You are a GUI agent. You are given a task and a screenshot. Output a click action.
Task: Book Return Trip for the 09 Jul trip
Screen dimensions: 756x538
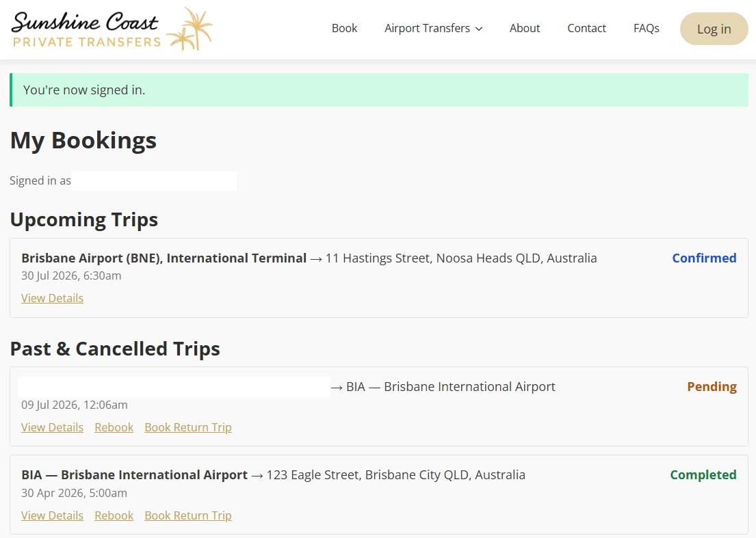click(188, 427)
